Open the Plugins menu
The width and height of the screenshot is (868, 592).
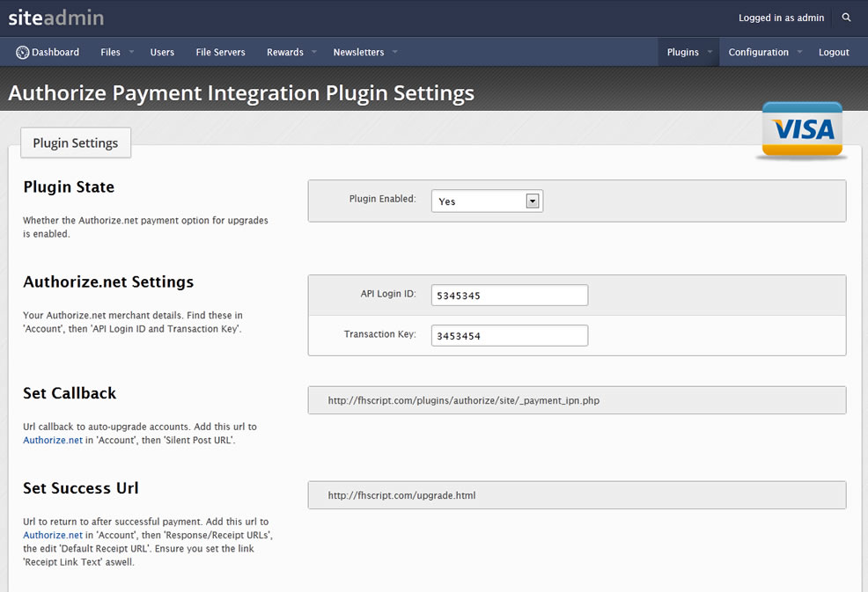[x=682, y=52]
